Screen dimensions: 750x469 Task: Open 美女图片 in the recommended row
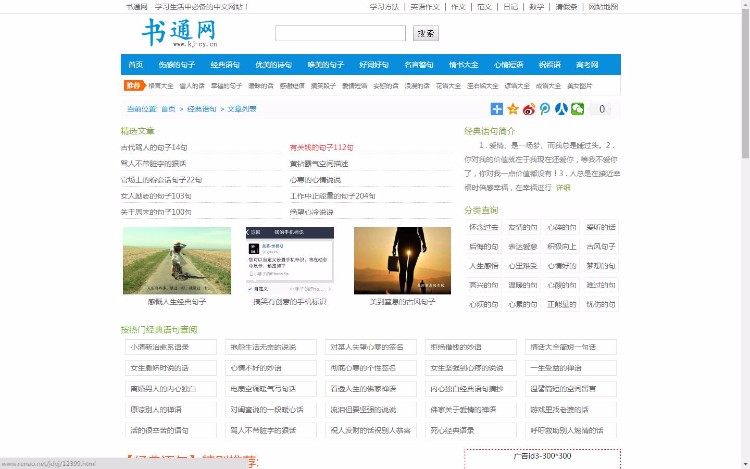pyautogui.click(x=579, y=86)
